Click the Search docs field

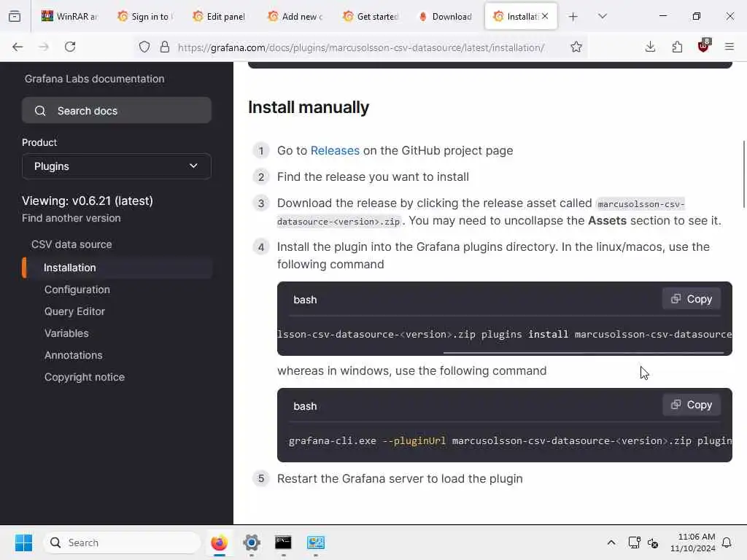[117, 111]
